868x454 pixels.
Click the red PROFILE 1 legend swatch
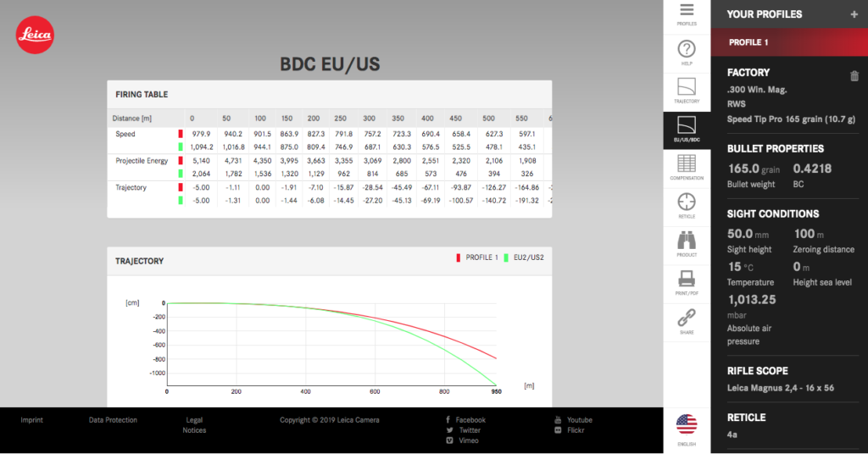[x=459, y=257]
